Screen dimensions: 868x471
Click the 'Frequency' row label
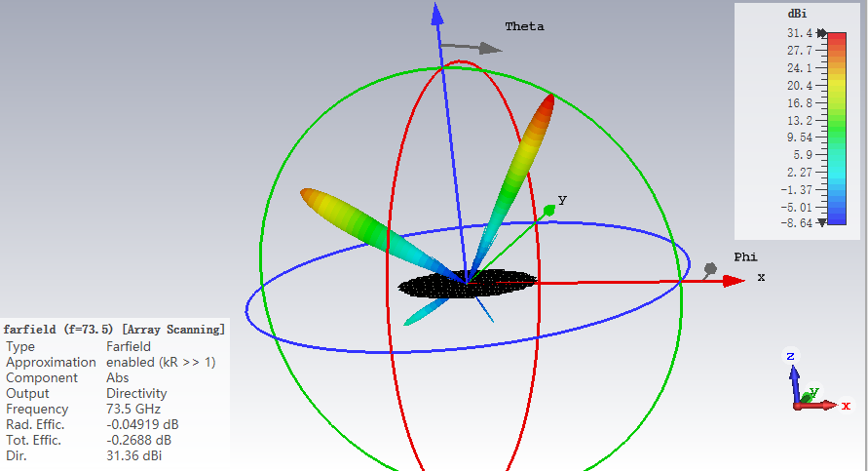pyautogui.click(x=37, y=409)
